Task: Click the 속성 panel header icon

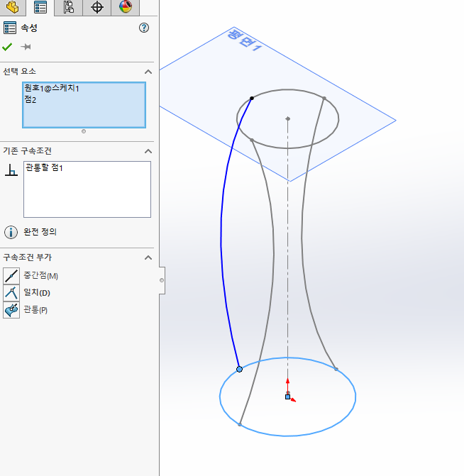Action: [10, 28]
